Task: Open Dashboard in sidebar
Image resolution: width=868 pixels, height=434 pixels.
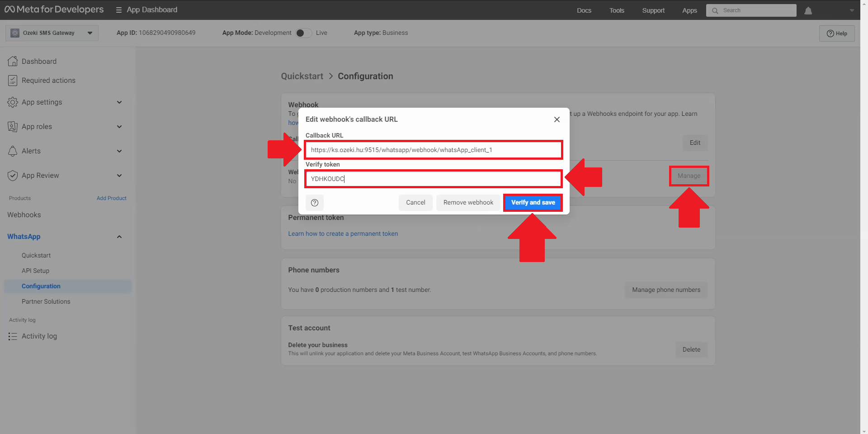Action: point(39,62)
